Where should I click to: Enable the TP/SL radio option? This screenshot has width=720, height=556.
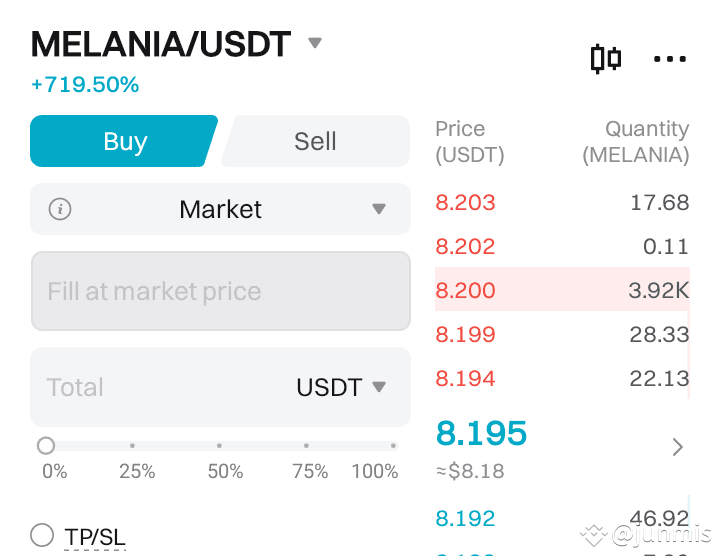point(42,535)
